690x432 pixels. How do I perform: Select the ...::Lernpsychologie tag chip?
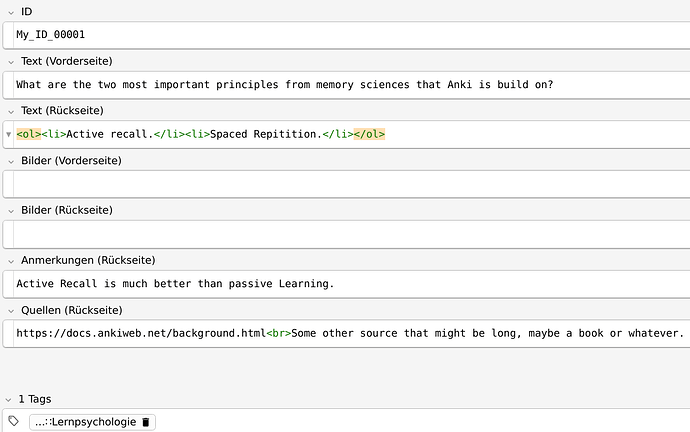[x=85, y=422]
